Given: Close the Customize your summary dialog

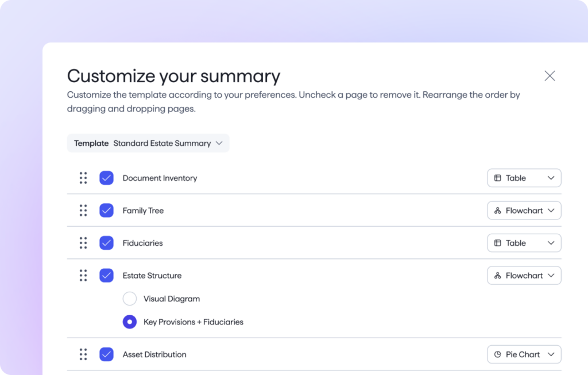Looking at the screenshot, I should click(x=550, y=76).
